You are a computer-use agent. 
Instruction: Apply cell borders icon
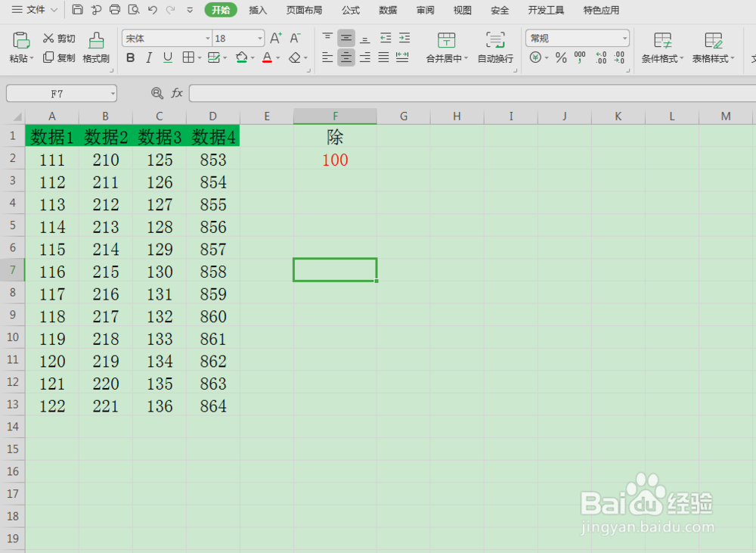point(188,58)
